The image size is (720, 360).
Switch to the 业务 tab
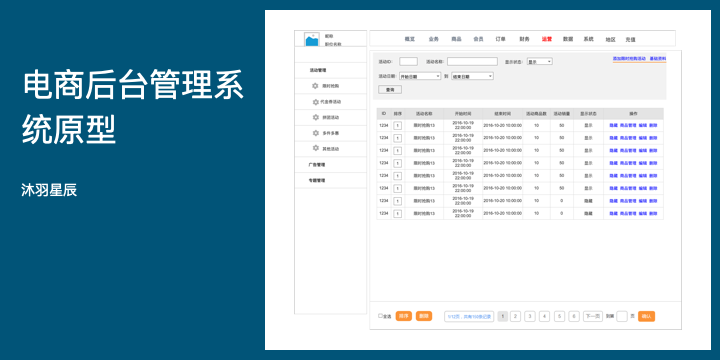tap(433, 39)
